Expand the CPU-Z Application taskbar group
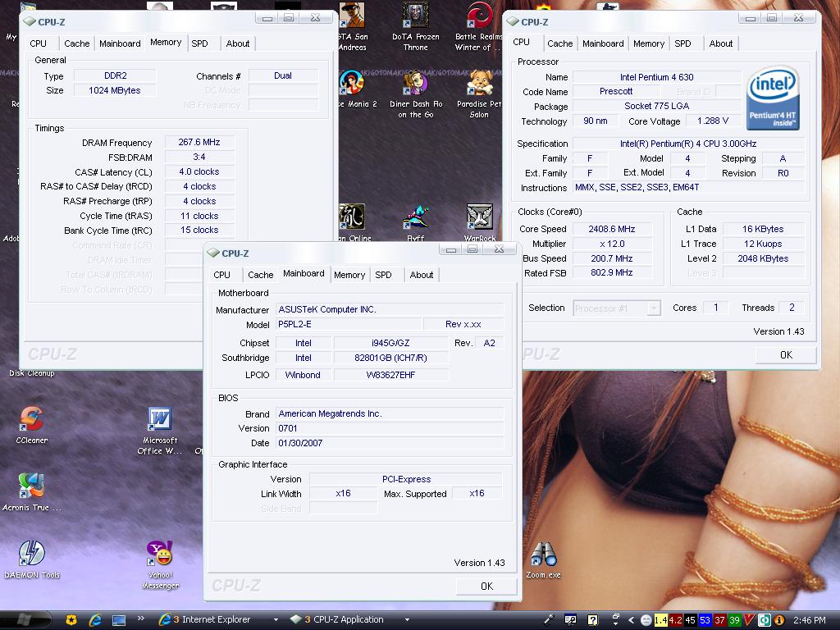Image resolution: width=840 pixels, height=630 pixels. click(x=407, y=620)
